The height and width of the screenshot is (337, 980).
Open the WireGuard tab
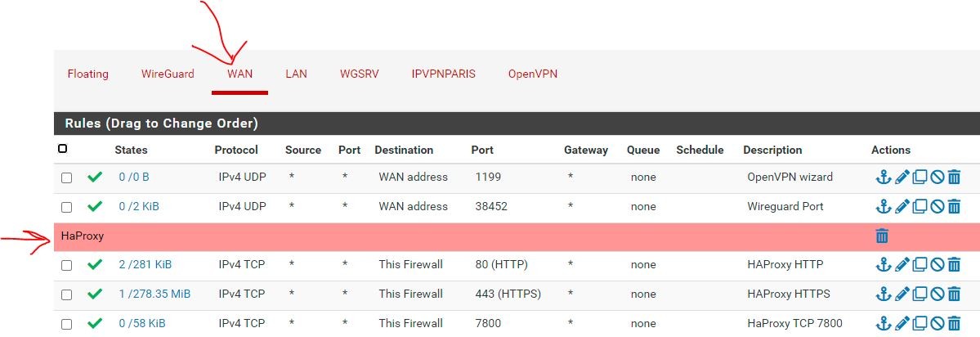pyautogui.click(x=168, y=74)
